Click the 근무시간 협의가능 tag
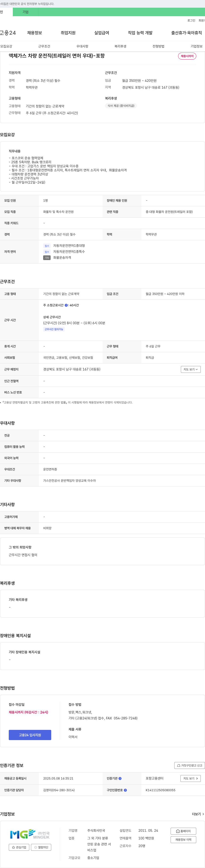This screenshot has width=205, height=868. tap(54, 329)
